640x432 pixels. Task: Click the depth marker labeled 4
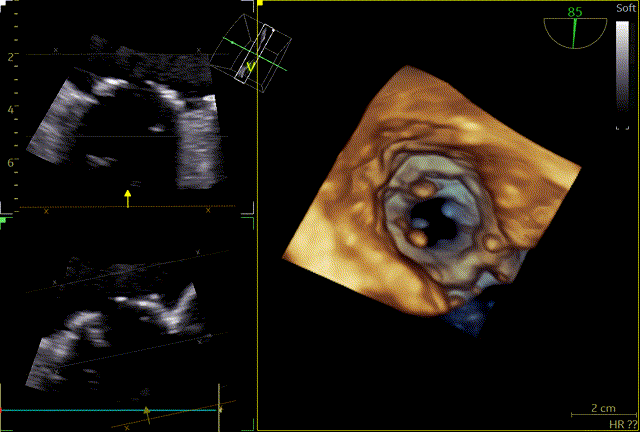(11, 109)
